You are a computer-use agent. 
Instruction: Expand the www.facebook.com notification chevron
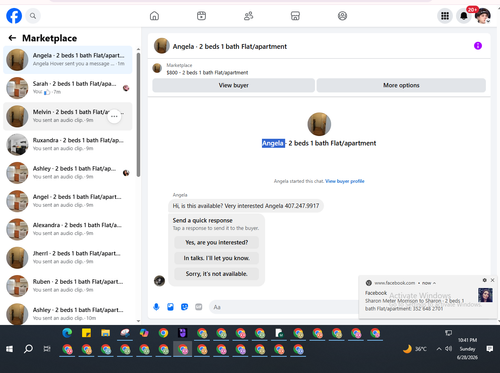434,283
